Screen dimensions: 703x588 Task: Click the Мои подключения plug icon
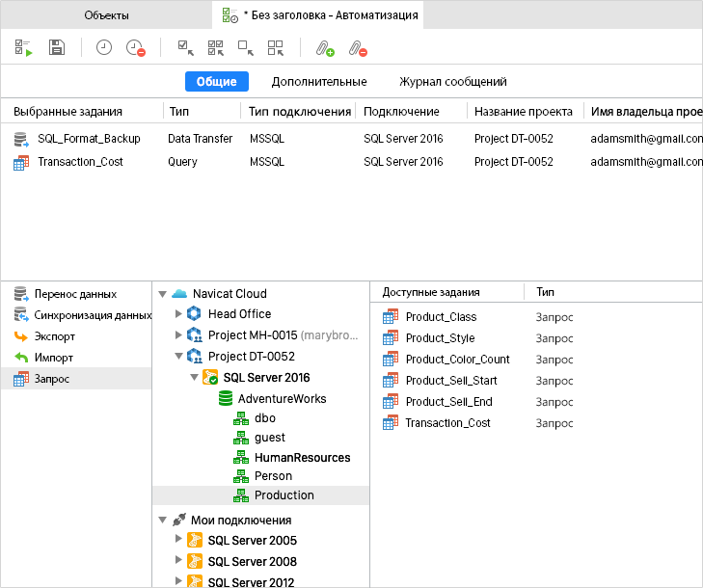pos(179,520)
